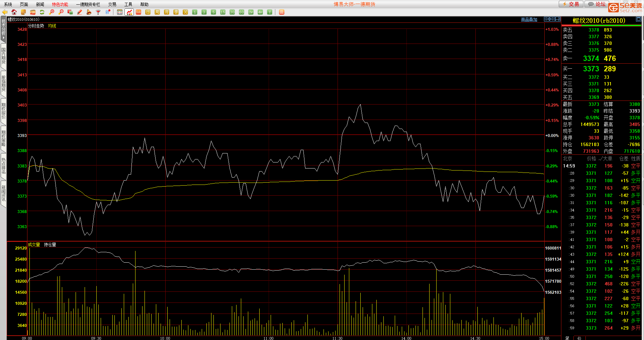Select the 30-minute period button
The width and height of the screenshot is (644, 340).
(x=232, y=12)
